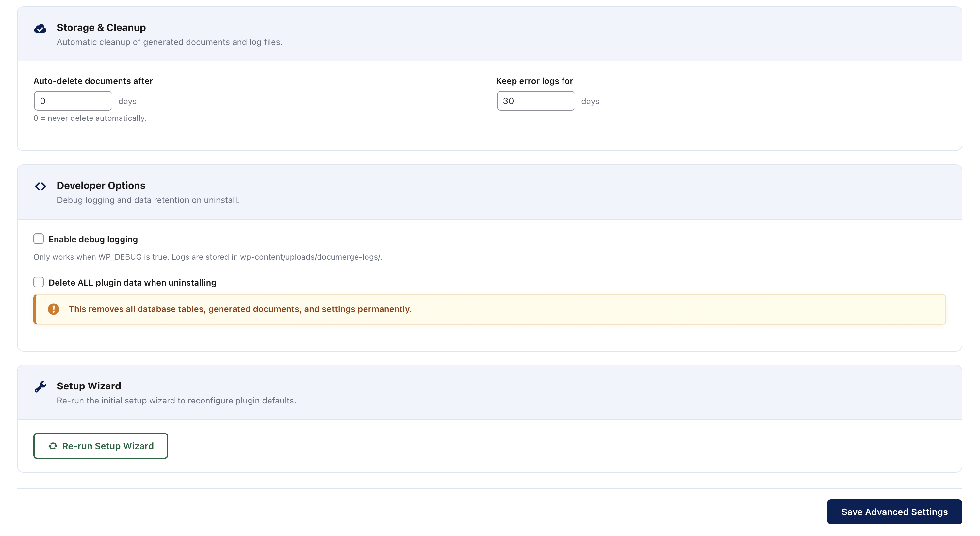This screenshot has width=980, height=536.
Task: Click the Keep error logs input showing 30
Action: tap(536, 101)
